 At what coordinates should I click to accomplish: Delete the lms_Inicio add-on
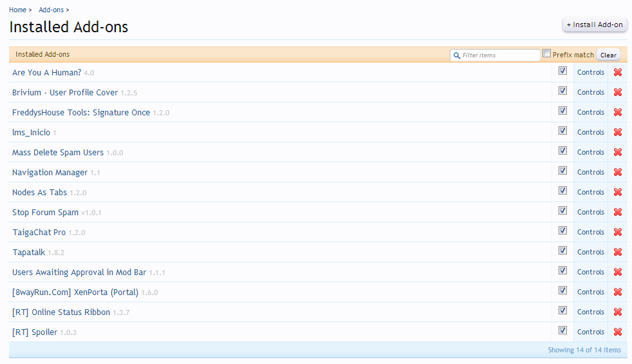coord(617,132)
